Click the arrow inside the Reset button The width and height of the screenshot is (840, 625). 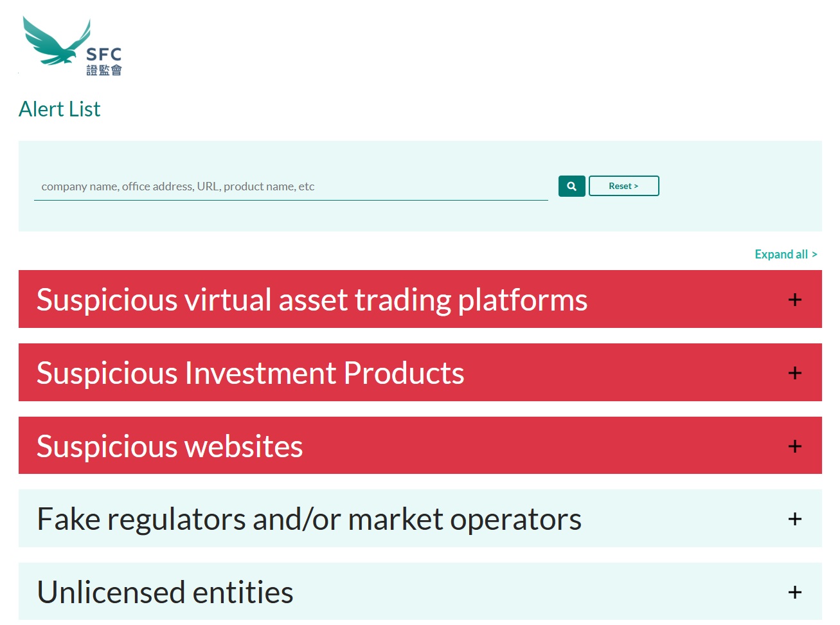636,186
